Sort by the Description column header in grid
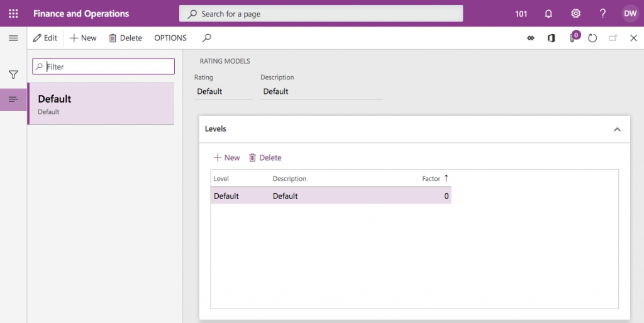 pyautogui.click(x=289, y=179)
